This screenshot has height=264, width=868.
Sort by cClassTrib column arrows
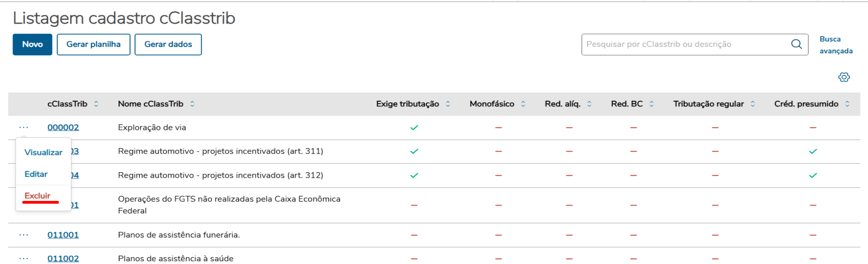click(96, 104)
